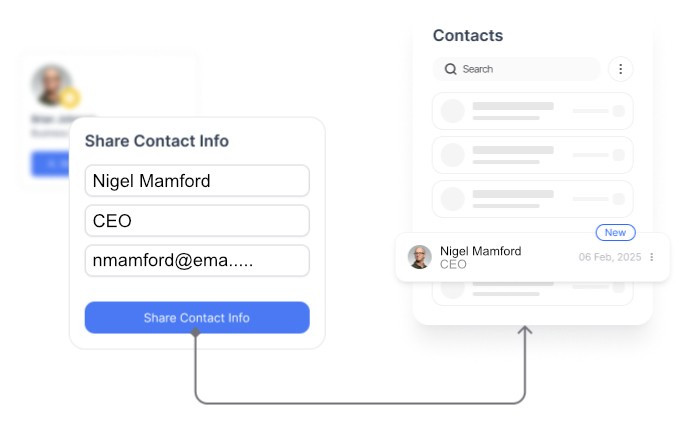The height and width of the screenshot is (421, 682).
Task: Toggle the small square on first placeholder contact
Action: [618, 111]
